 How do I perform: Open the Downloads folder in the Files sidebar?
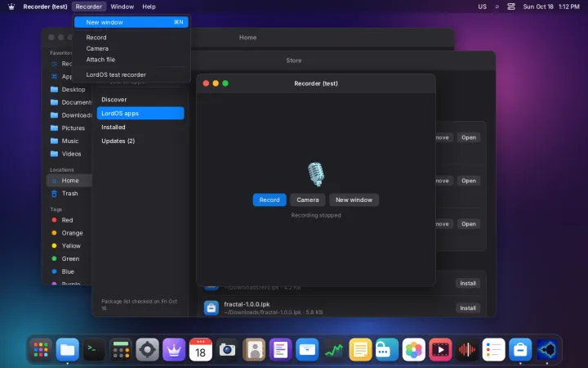point(69,115)
